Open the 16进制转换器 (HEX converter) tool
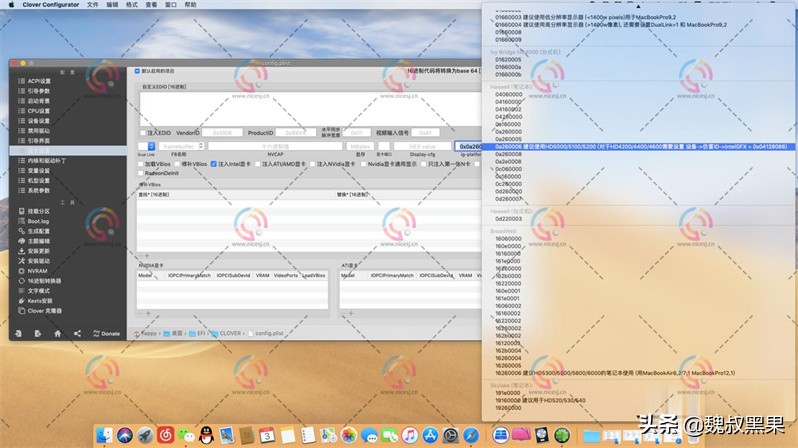This screenshot has height=448, width=798. pyautogui.click(x=40, y=281)
